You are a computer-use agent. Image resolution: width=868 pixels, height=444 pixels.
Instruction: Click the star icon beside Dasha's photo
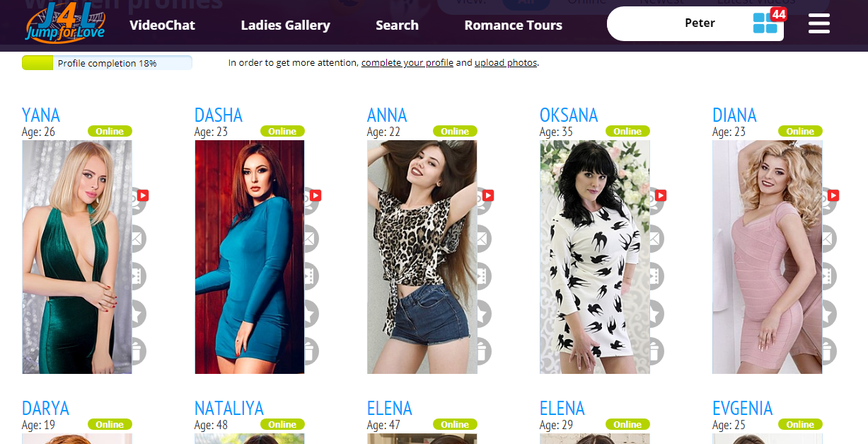312,314
